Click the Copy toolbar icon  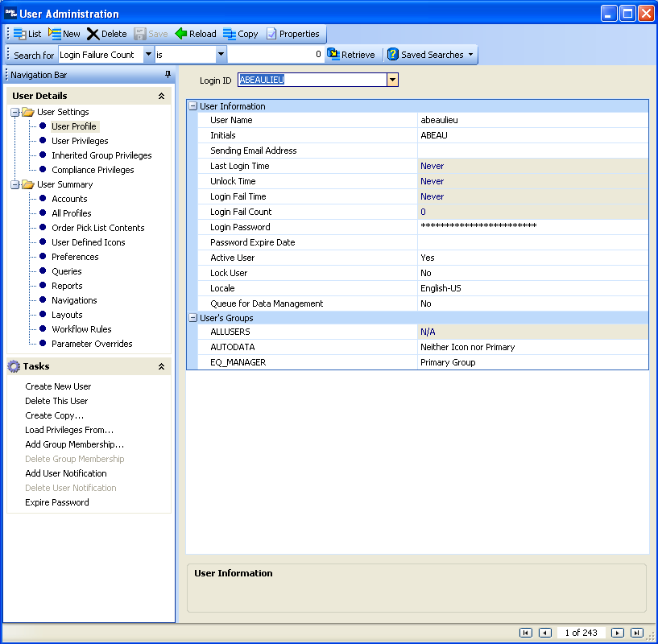click(x=230, y=34)
